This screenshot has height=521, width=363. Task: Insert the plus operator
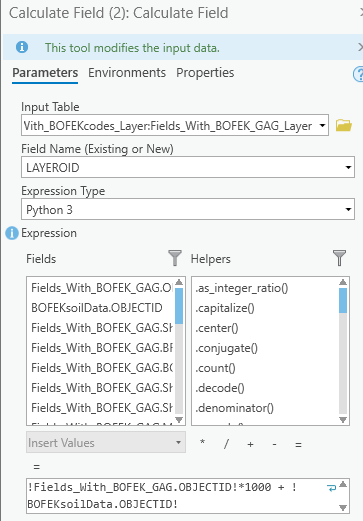(x=250, y=444)
